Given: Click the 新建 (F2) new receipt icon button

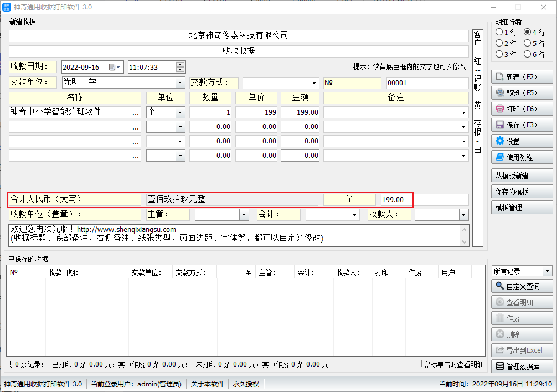Looking at the screenshot, I should [522, 77].
